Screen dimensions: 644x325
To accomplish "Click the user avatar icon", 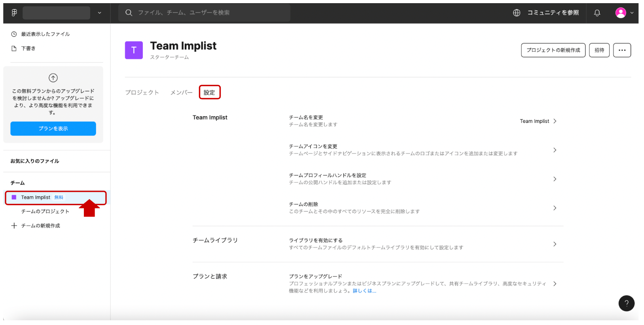I will [621, 13].
